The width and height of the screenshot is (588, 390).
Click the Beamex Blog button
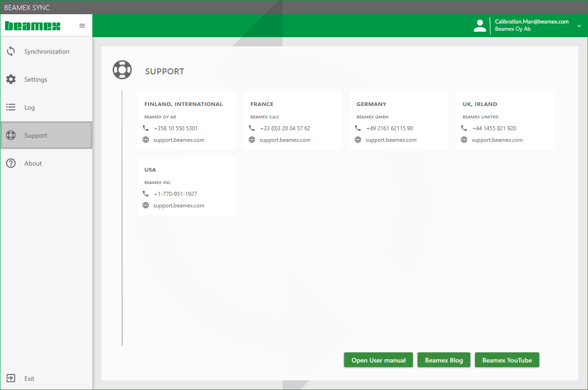click(x=444, y=360)
